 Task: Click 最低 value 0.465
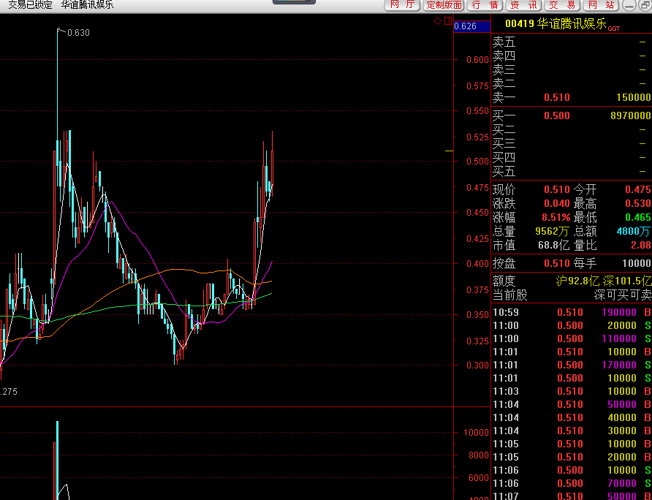pyautogui.click(x=638, y=217)
